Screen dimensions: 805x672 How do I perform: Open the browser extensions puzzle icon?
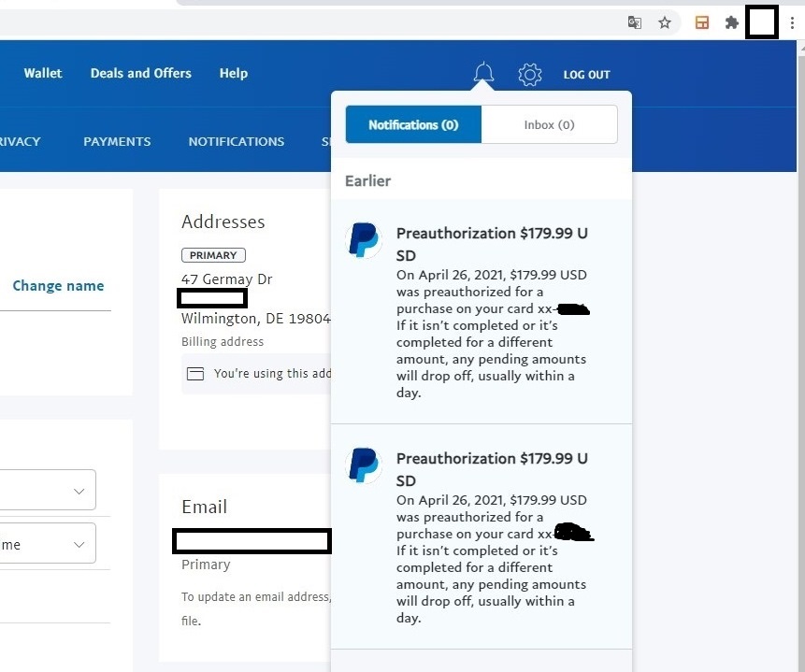pos(732,22)
